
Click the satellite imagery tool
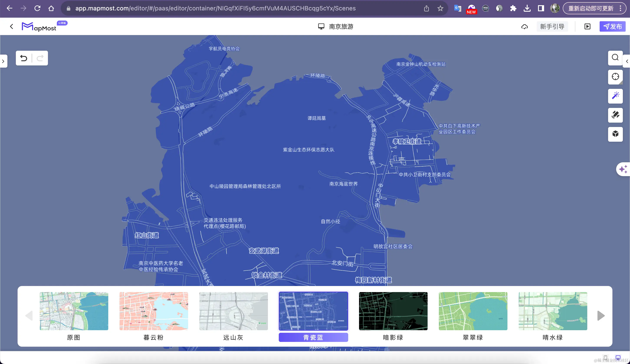(x=615, y=115)
